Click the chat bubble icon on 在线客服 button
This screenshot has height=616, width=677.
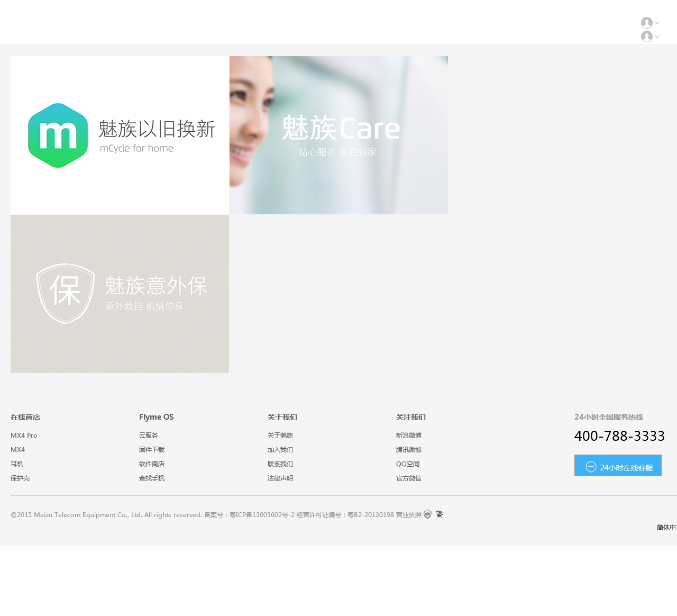[591, 467]
